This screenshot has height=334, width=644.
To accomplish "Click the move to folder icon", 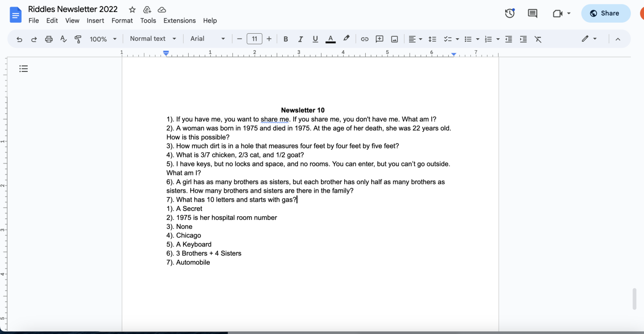I will click(147, 10).
